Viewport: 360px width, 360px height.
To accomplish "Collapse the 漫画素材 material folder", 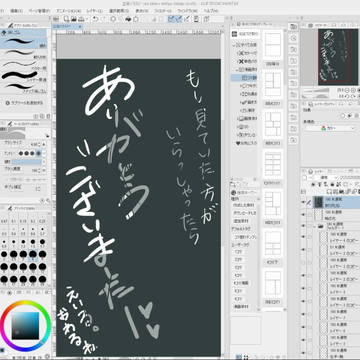I will pyautogui.click(x=238, y=69).
